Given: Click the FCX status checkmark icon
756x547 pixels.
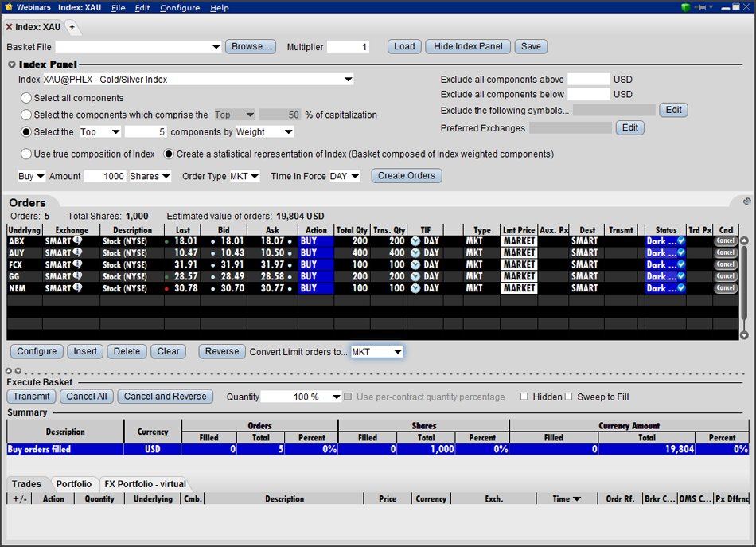Looking at the screenshot, I should coord(681,264).
